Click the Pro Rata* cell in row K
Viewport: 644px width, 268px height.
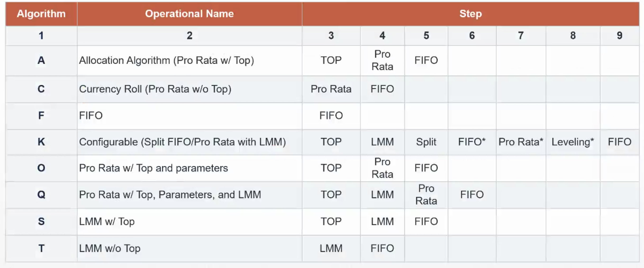click(520, 142)
